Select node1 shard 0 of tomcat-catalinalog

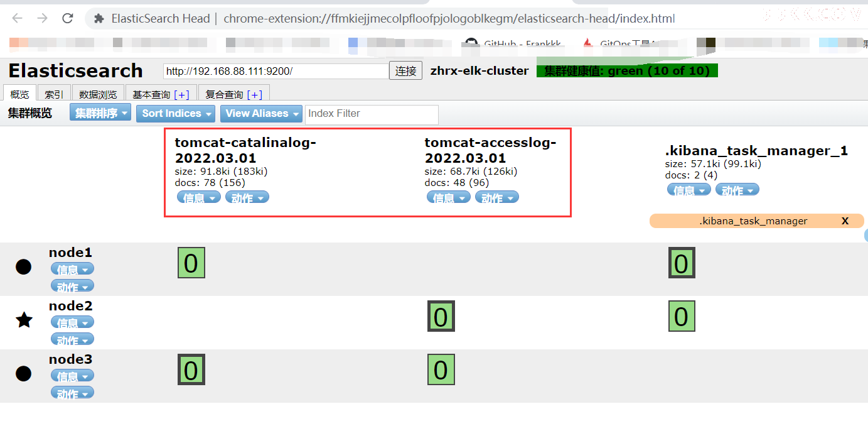[x=191, y=263]
